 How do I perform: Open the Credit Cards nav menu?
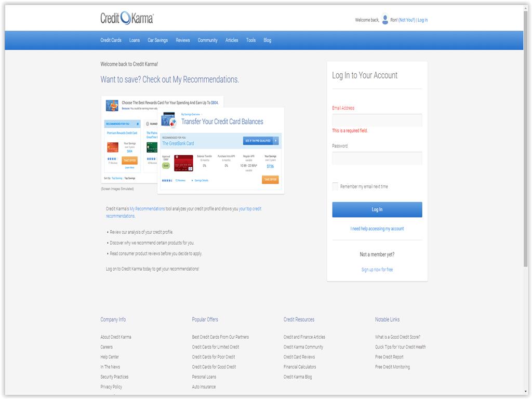[x=111, y=40]
